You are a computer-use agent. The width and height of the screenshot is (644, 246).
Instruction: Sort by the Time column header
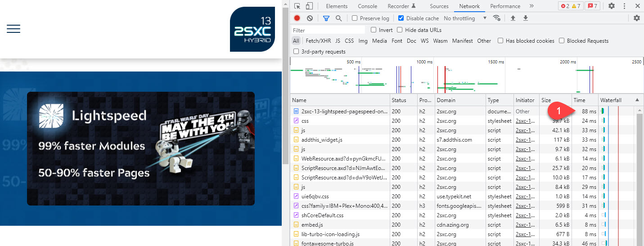[585, 100]
